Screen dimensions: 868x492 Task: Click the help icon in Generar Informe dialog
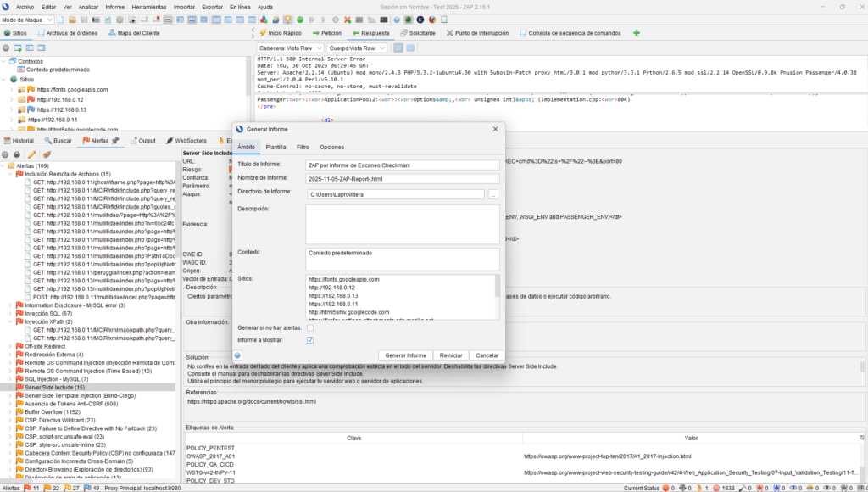click(237, 355)
